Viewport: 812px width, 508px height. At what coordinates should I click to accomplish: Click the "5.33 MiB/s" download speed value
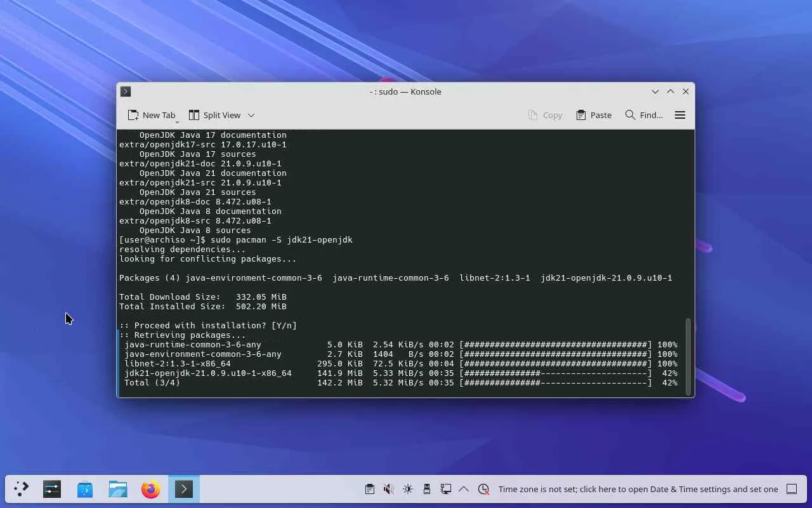(x=398, y=373)
